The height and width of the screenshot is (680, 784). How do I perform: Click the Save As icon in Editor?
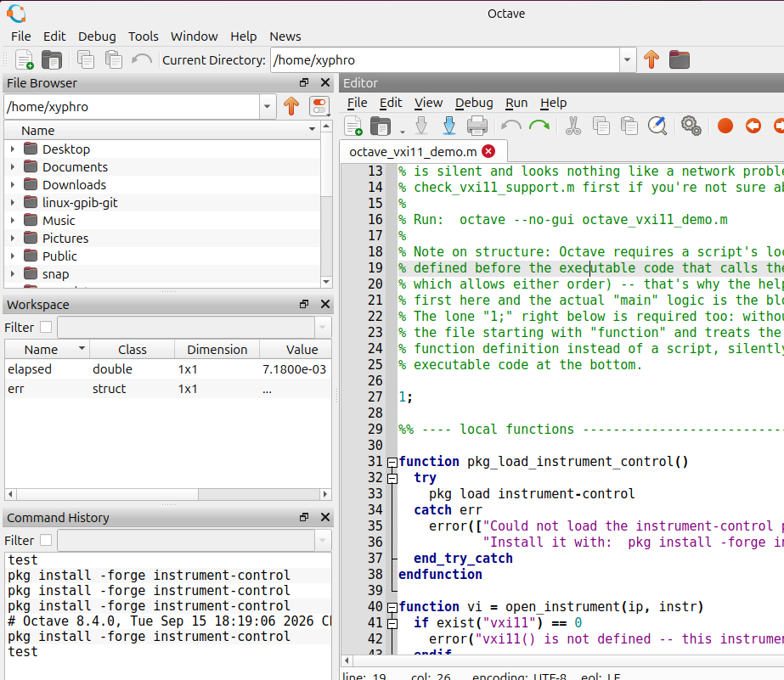click(x=449, y=126)
